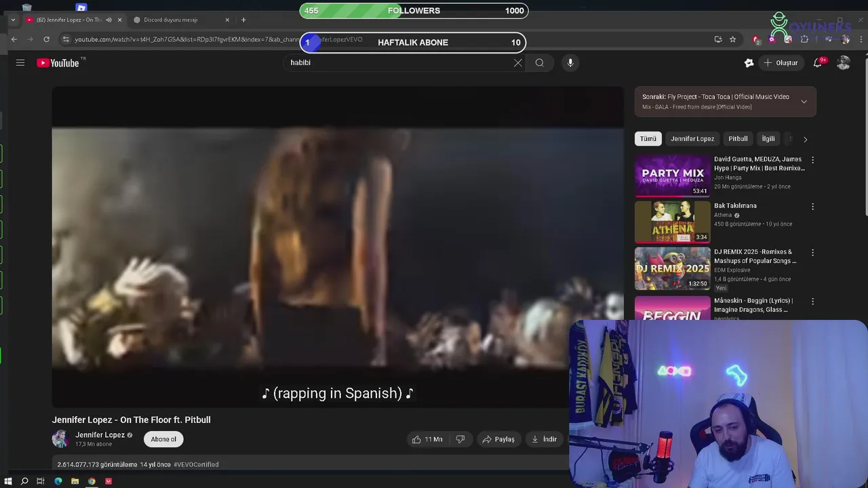Open the YouTube notifications bell
The image size is (868, 488).
(818, 62)
